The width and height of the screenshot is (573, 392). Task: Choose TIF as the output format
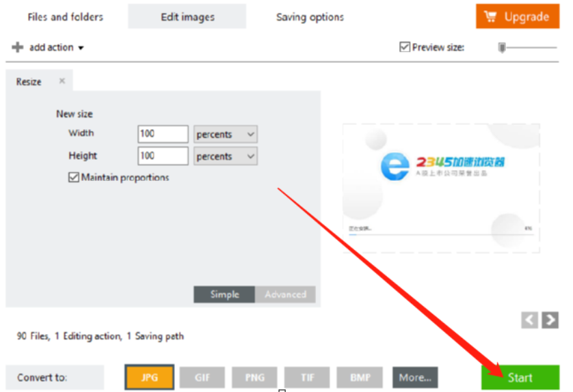pos(307,378)
